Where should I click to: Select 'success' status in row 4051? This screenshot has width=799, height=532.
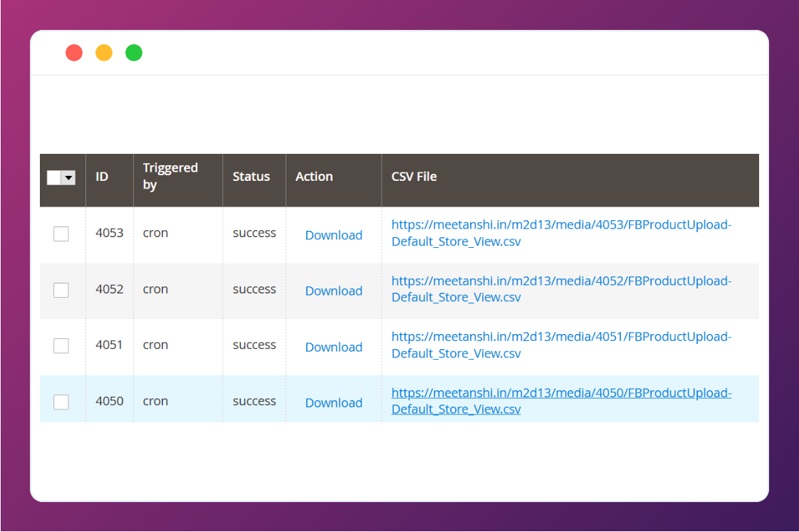(x=254, y=345)
